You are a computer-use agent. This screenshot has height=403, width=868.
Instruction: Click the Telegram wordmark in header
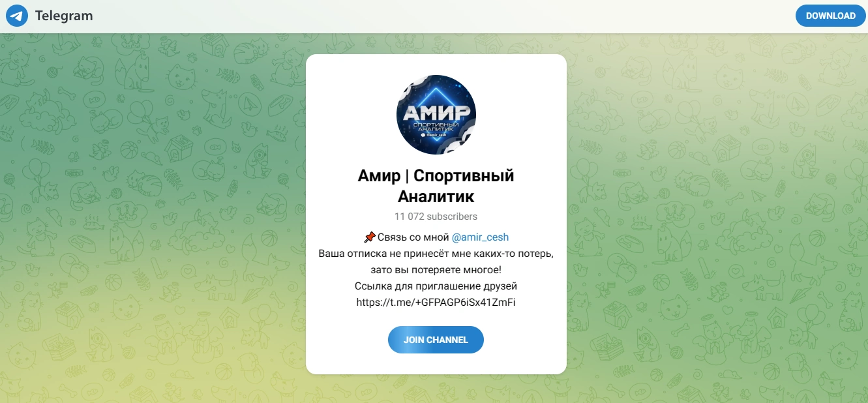coord(64,16)
